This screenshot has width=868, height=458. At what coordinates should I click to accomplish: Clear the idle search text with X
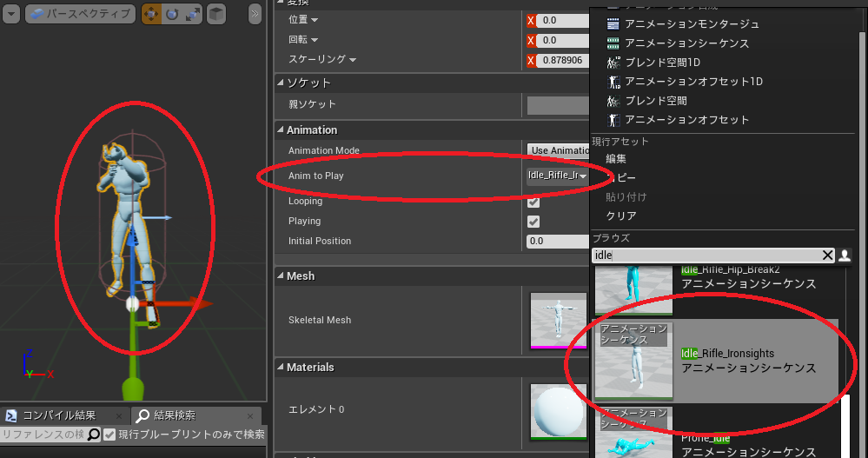tap(827, 256)
